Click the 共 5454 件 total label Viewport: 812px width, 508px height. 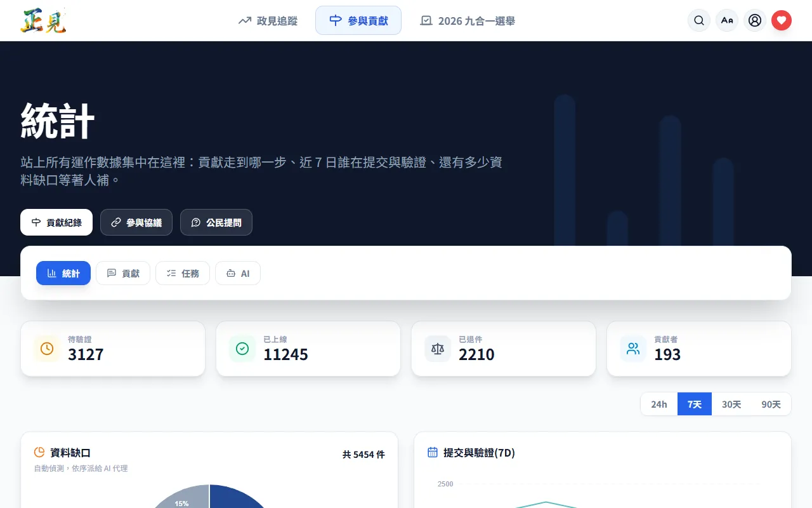[363, 454]
